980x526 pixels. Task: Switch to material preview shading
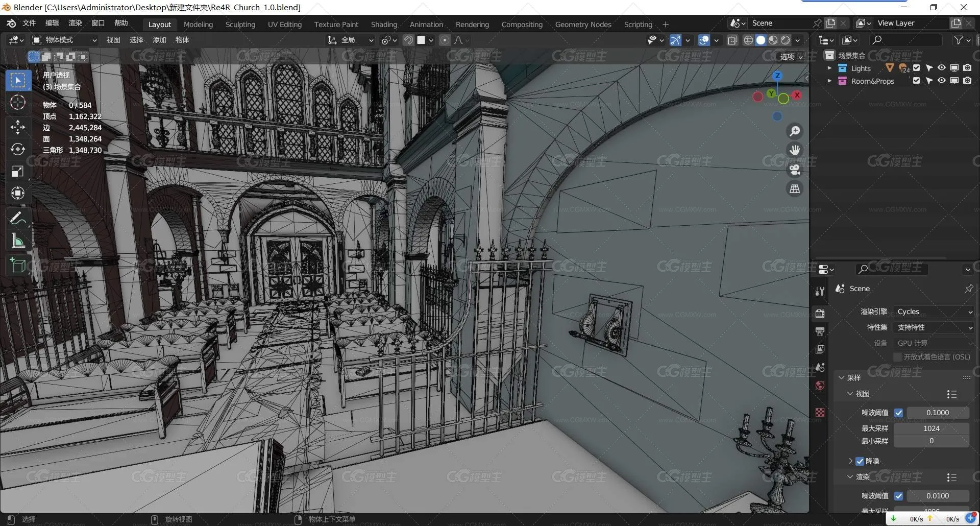[x=773, y=40]
